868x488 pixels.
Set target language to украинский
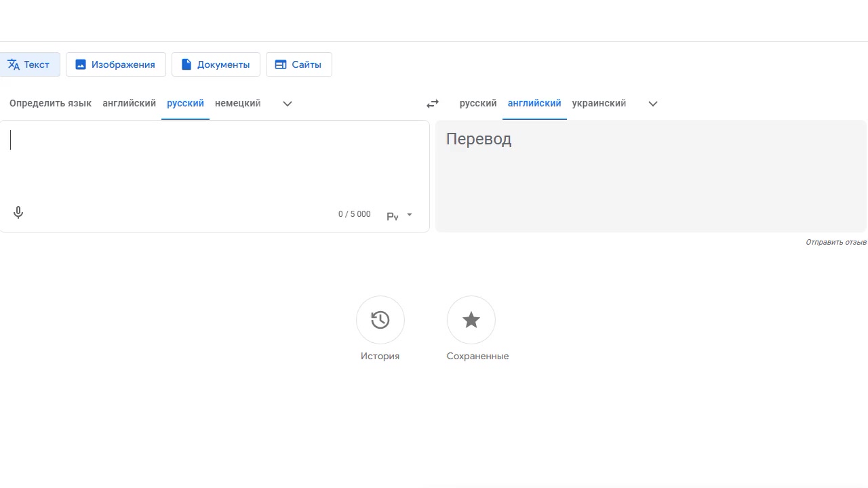pos(599,104)
